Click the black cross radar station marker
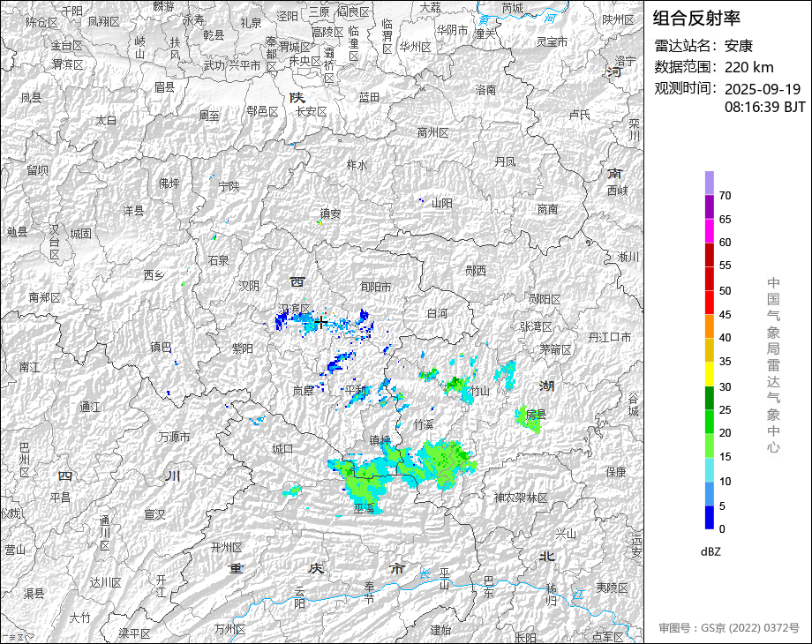 pos(321,322)
